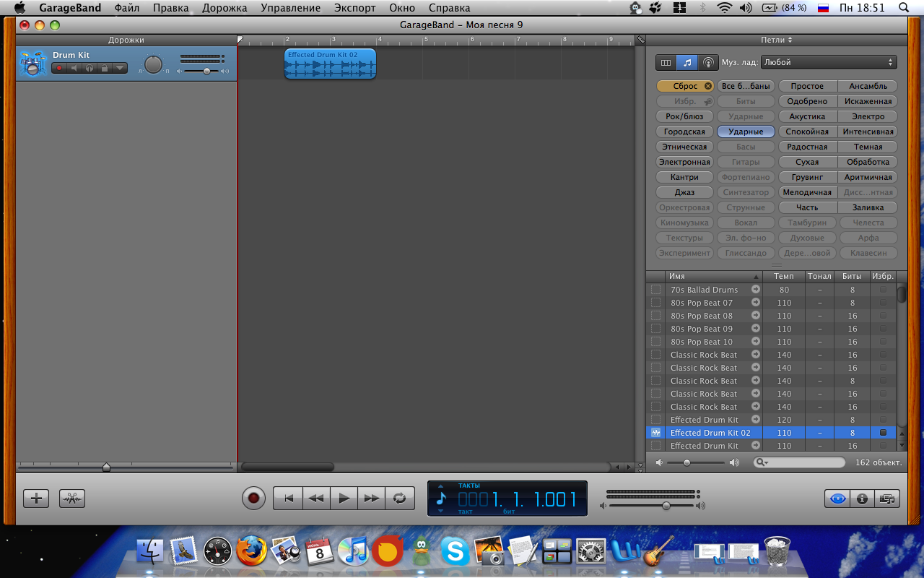Choose the Электронная genre button

point(685,162)
